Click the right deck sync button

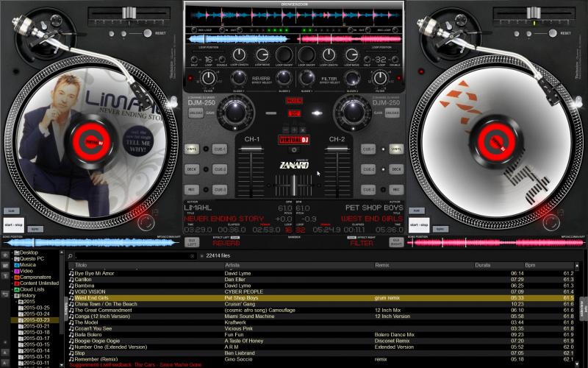coord(440,229)
